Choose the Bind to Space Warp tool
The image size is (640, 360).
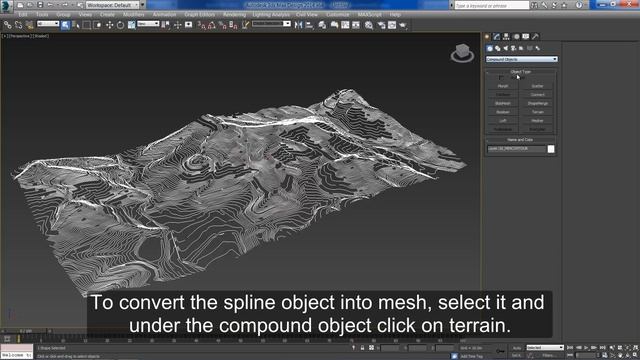[29, 25]
